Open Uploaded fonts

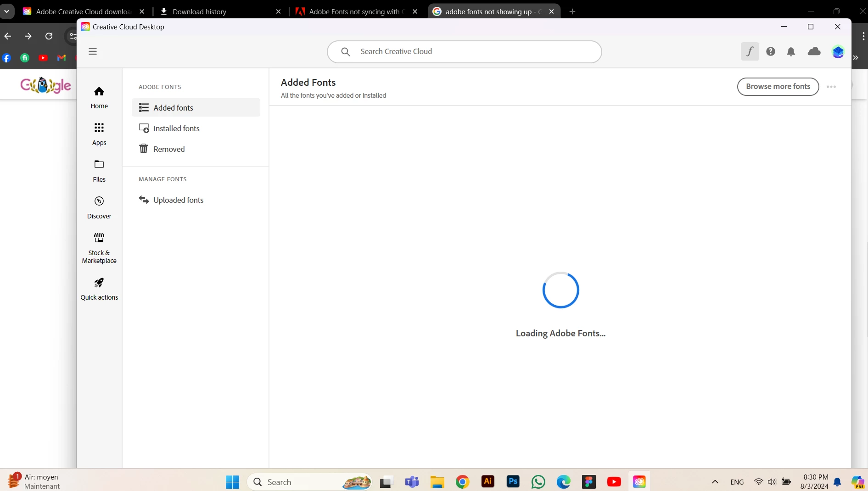pyautogui.click(x=196, y=200)
